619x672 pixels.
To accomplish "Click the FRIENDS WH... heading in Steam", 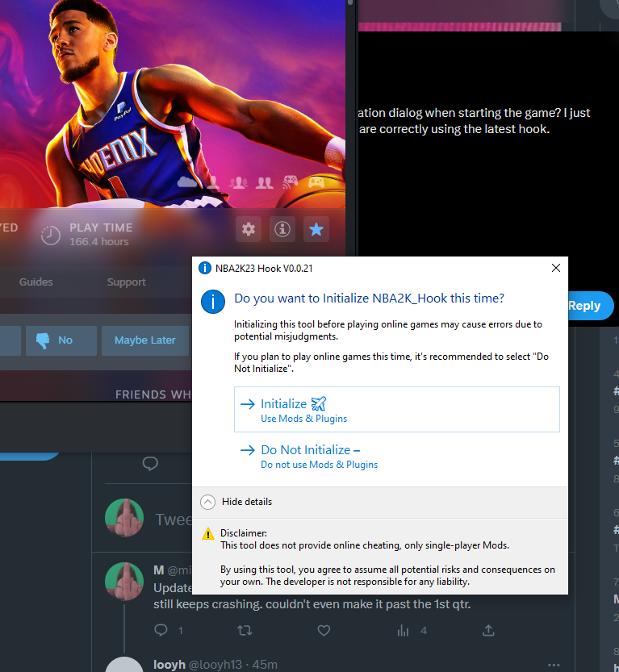I will point(153,394).
